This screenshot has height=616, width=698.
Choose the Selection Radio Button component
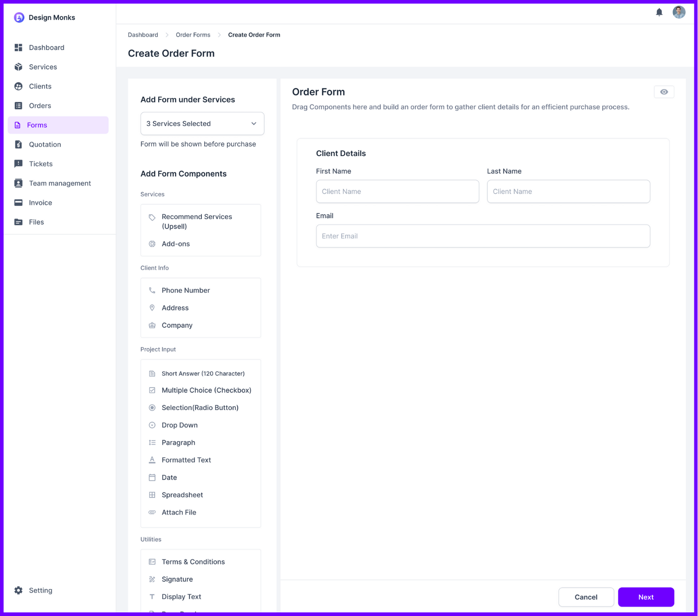click(200, 407)
